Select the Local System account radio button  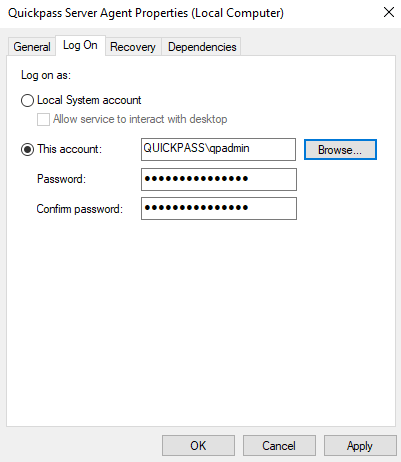27,100
